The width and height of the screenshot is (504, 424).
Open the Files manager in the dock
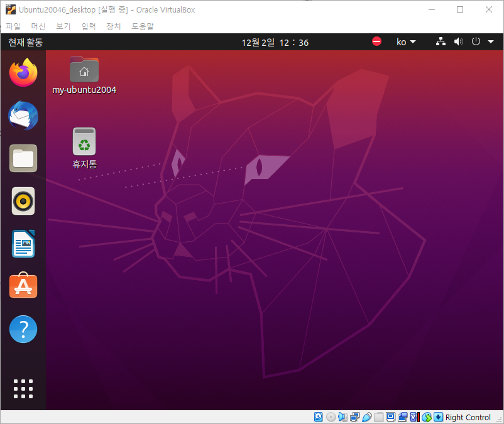coord(23,158)
